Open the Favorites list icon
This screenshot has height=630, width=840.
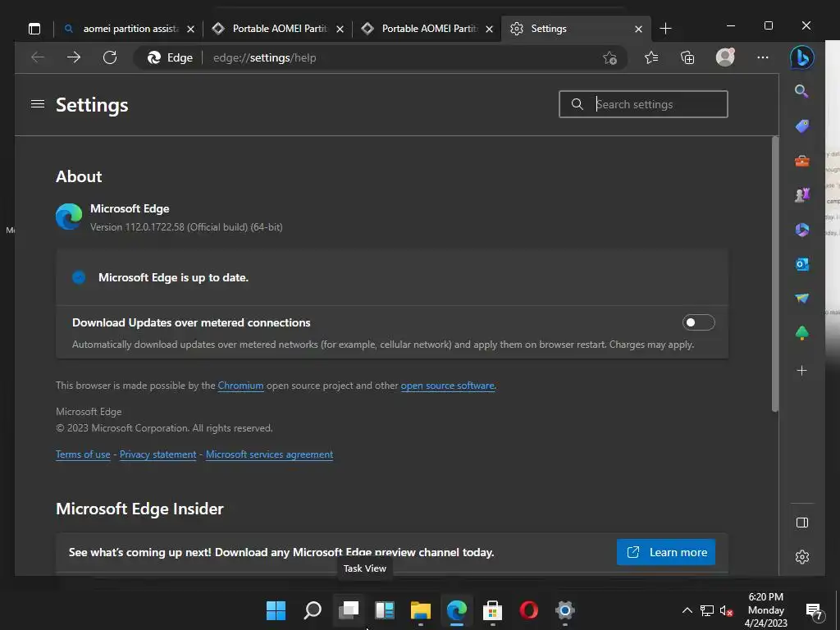click(651, 57)
